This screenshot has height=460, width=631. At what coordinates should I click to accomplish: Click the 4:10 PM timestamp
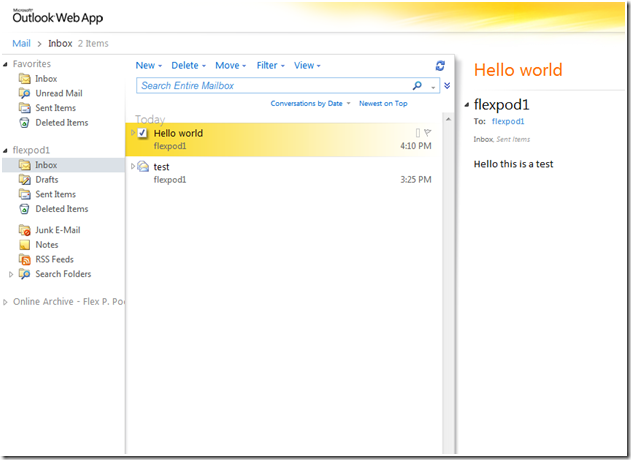click(x=416, y=146)
